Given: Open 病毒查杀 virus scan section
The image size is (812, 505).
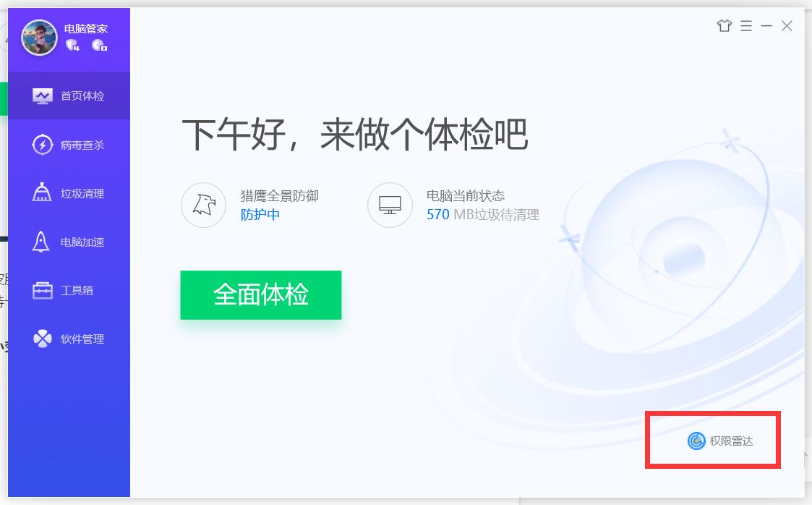Looking at the screenshot, I should point(69,145).
